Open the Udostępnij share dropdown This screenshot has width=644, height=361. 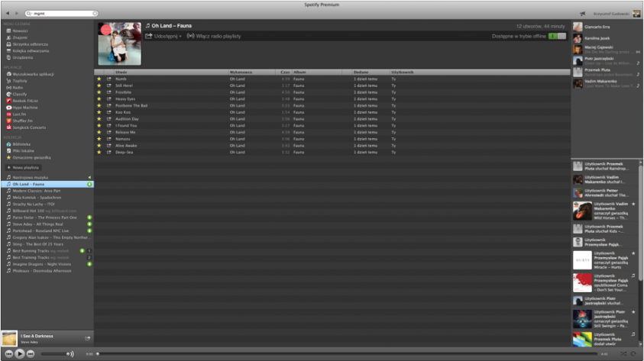[163, 36]
